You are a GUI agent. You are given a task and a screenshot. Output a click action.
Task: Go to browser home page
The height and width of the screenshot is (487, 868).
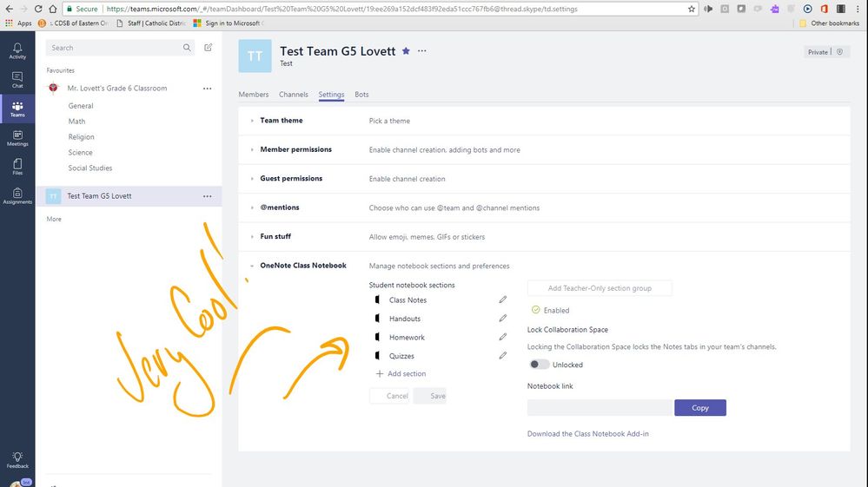(x=53, y=9)
